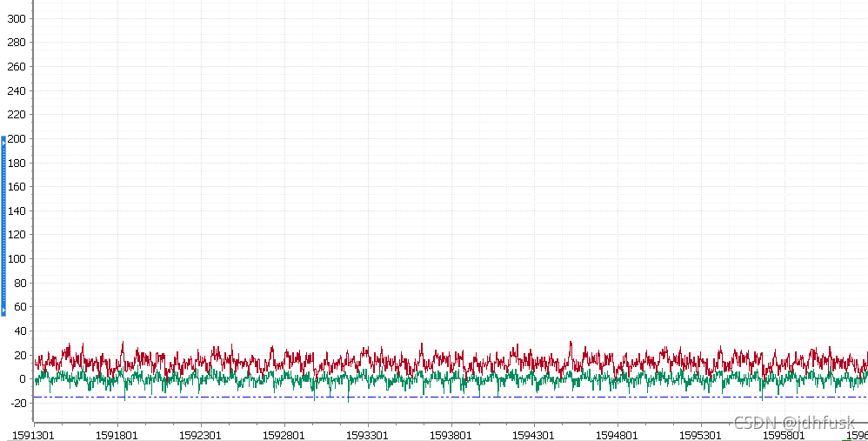Click the 0 y-axis label
868x441 pixels.
pyautogui.click(x=22, y=379)
